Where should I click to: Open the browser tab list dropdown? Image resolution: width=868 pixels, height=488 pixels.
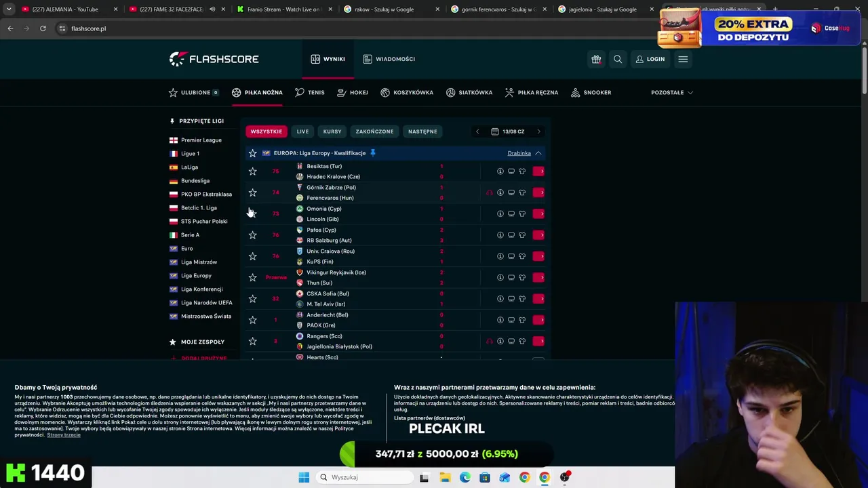pyautogui.click(x=9, y=9)
